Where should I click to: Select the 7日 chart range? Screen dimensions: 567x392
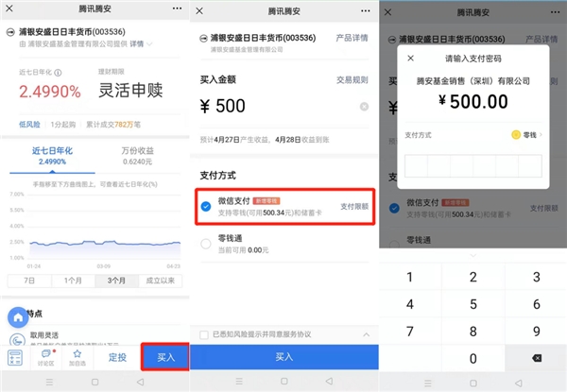click(29, 281)
